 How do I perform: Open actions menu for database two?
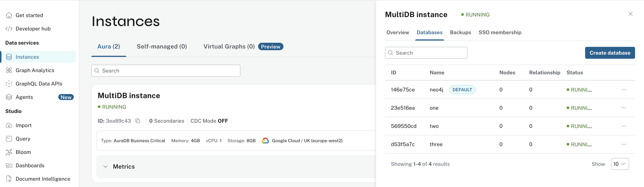(624, 126)
